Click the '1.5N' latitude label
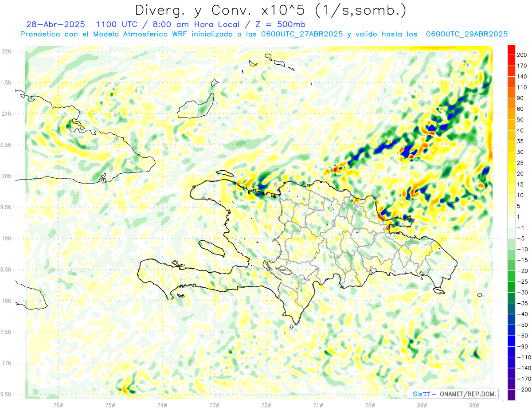532x411 pixels. coord(6,82)
